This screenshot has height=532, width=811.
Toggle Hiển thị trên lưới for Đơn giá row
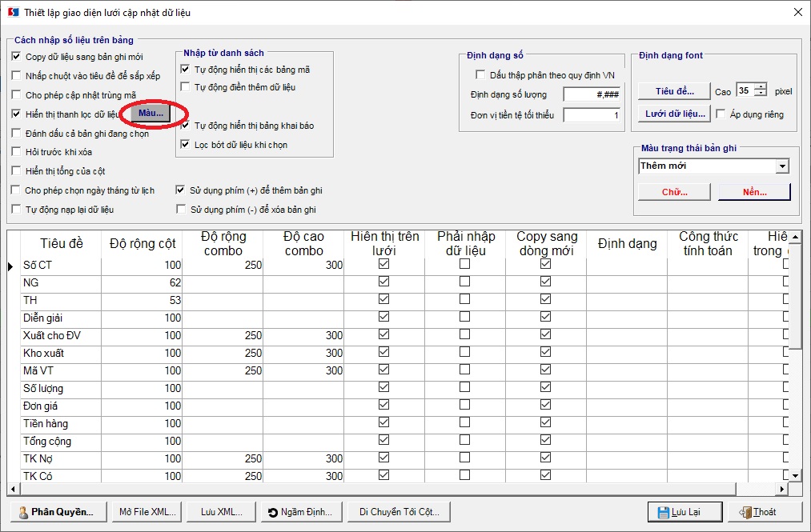[383, 405]
